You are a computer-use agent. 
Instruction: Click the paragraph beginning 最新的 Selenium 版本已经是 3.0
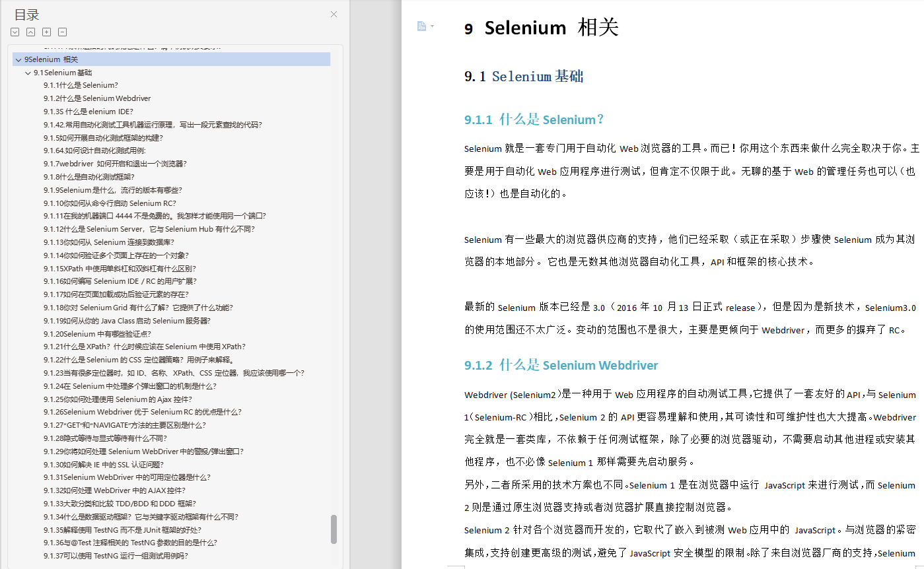[690, 318]
